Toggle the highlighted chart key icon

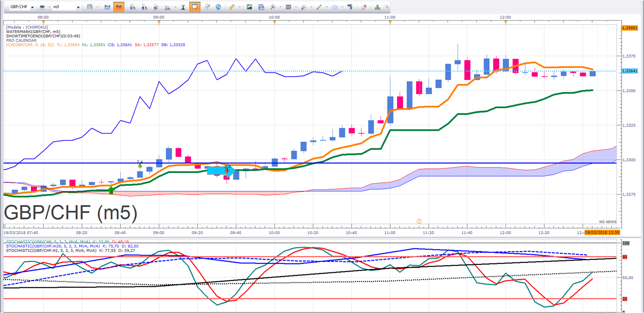click(195, 7)
